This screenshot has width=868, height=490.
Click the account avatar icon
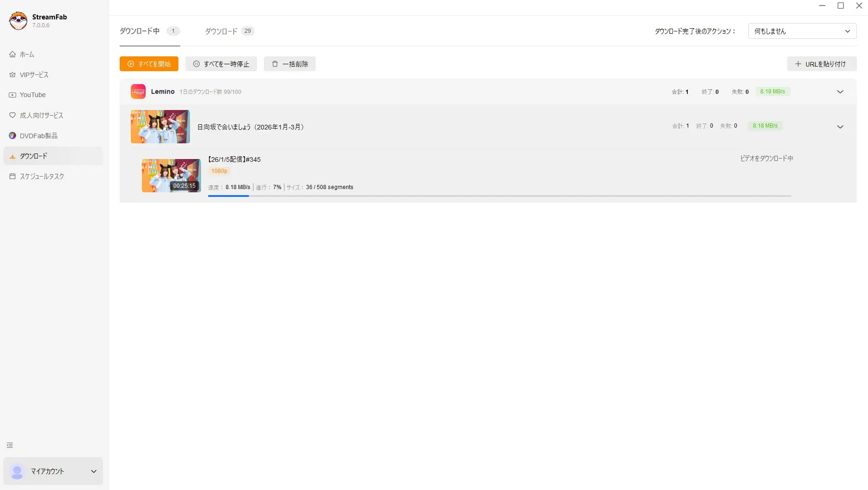[17, 472]
